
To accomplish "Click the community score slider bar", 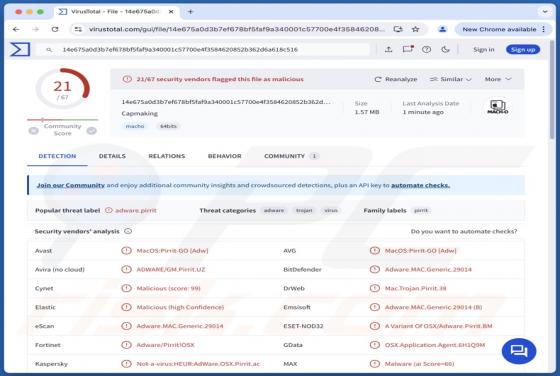I will coord(62,120).
